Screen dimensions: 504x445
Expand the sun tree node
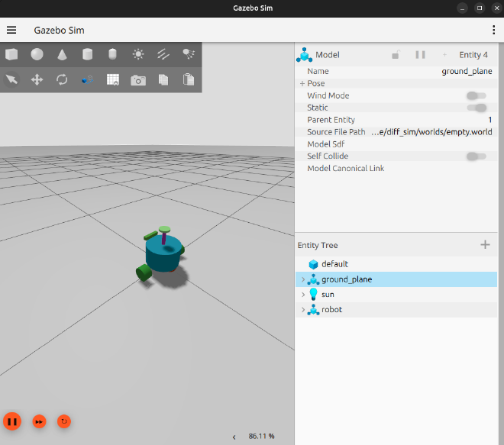[x=303, y=295]
